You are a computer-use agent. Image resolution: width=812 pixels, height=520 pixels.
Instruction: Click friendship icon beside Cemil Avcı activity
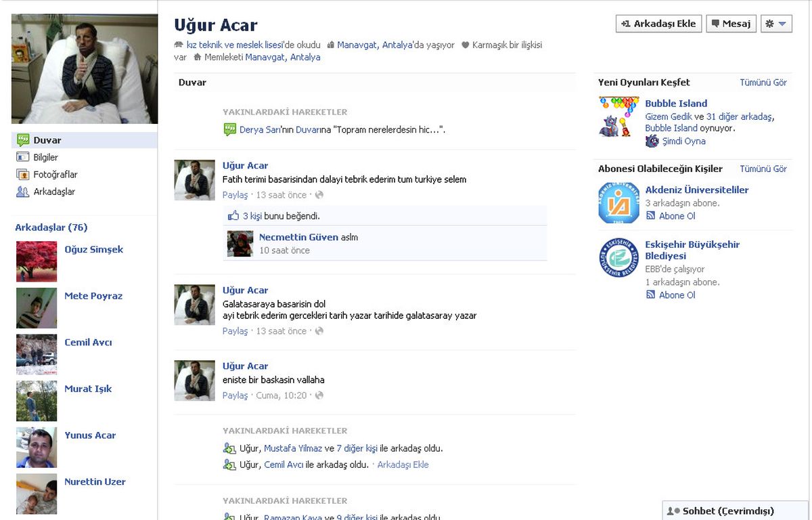(229, 464)
